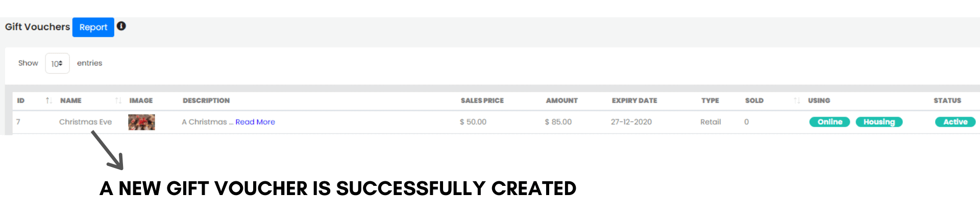Sort by NAME column sort arrows
Image resolution: width=980 pixels, height=220 pixels.
tap(118, 100)
